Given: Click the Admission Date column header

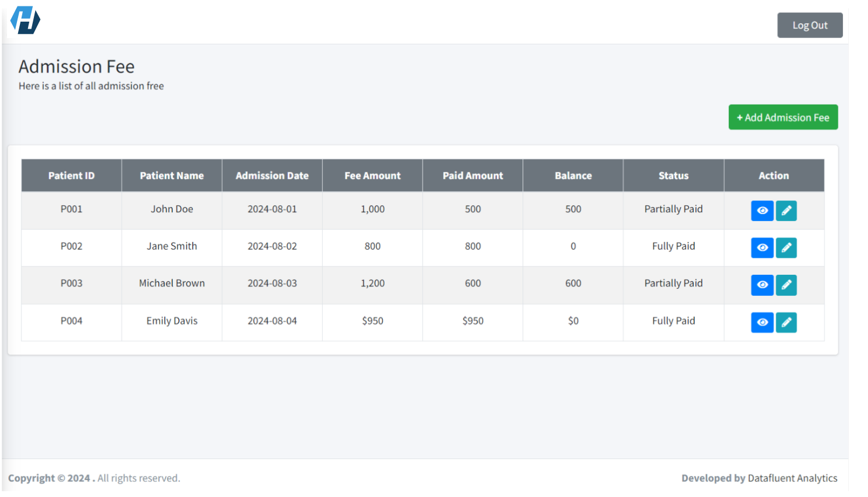Looking at the screenshot, I should tap(272, 175).
